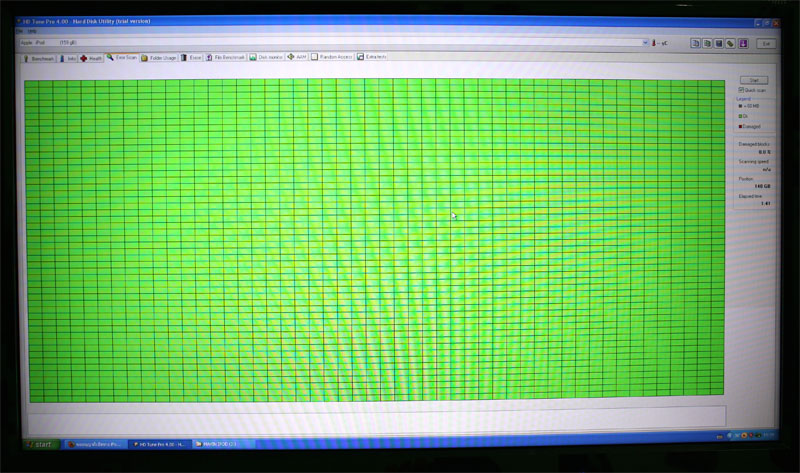Click the red Damaged legend swatch
The image size is (800, 473).
pyautogui.click(x=740, y=126)
